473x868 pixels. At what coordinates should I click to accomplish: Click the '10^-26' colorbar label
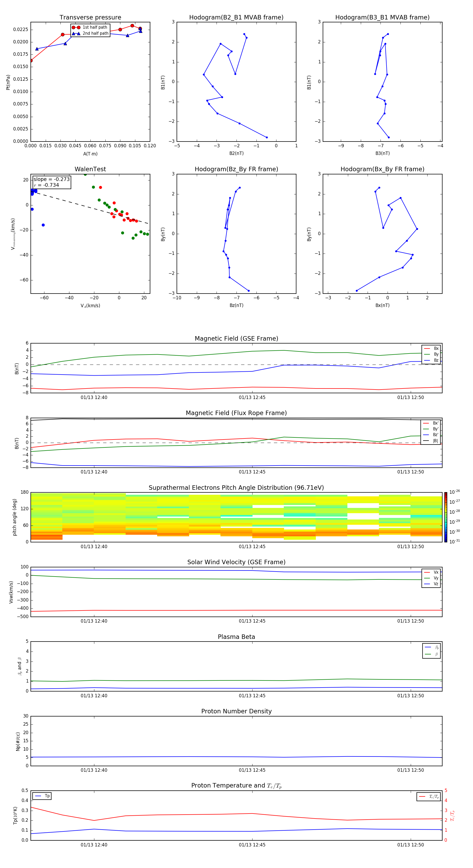click(455, 492)
